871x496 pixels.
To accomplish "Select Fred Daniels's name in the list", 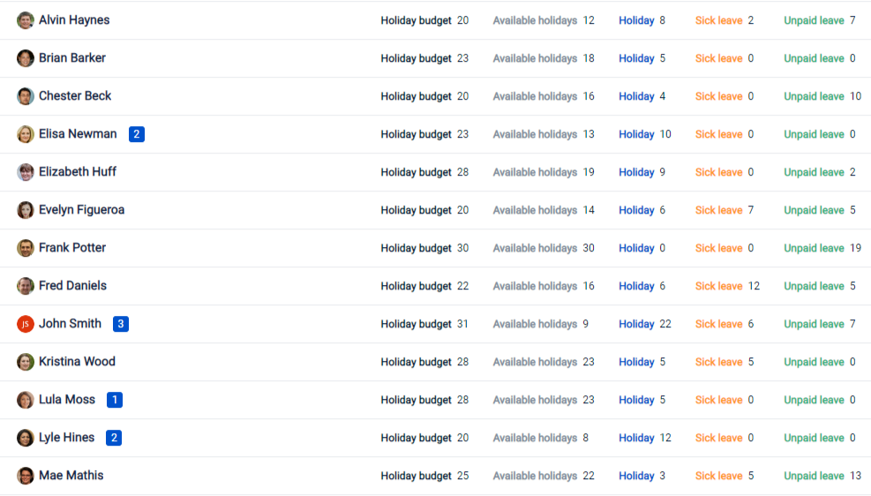I will click(72, 286).
